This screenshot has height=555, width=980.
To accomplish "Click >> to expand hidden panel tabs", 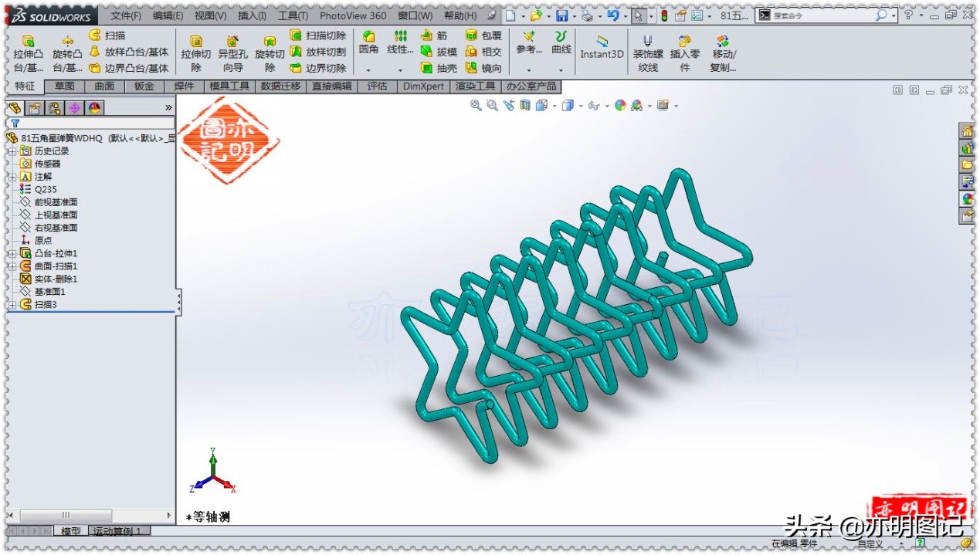I will (x=169, y=108).
